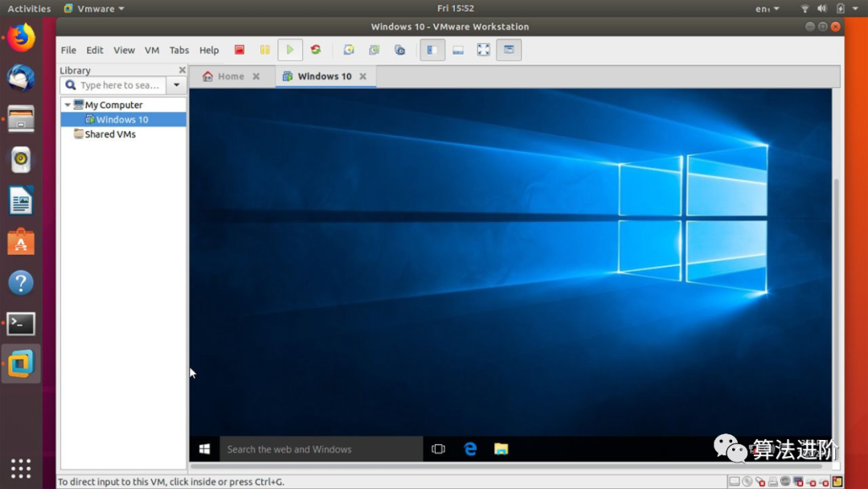The width and height of the screenshot is (868, 489).
Task: Click the horizontal scrollbar below the VM view
Action: [x=506, y=466]
